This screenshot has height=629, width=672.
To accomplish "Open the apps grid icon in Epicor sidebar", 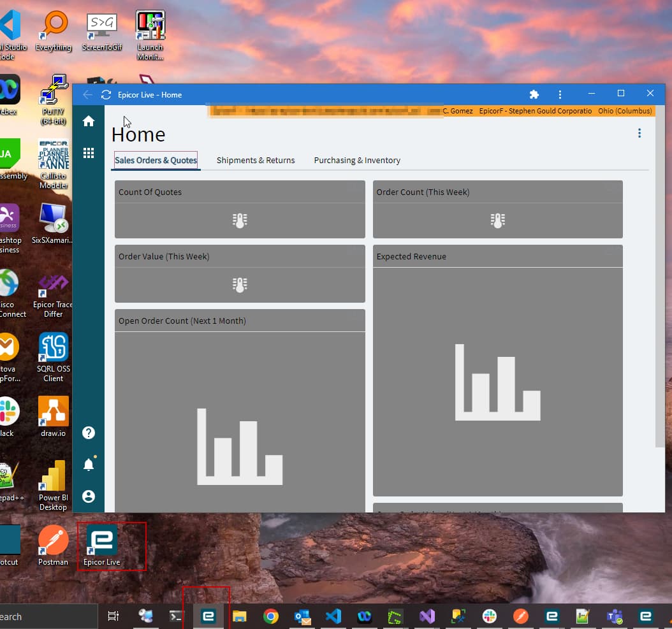I will (x=88, y=152).
